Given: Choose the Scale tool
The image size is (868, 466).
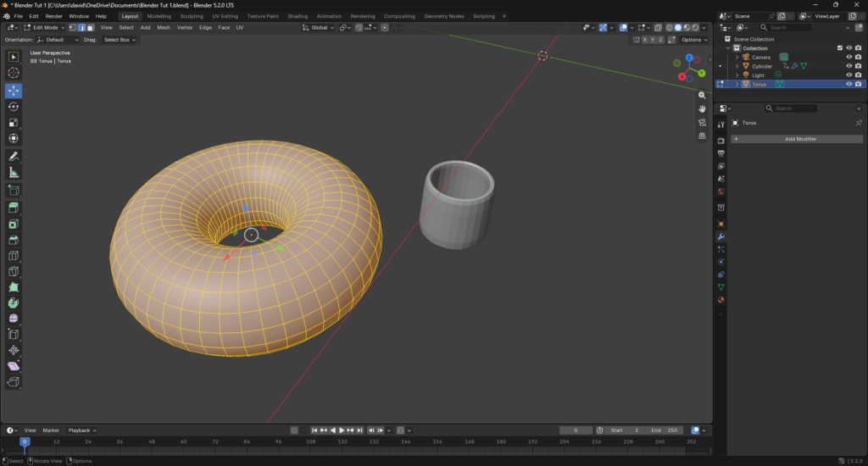Looking at the screenshot, I should tap(14, 122).
